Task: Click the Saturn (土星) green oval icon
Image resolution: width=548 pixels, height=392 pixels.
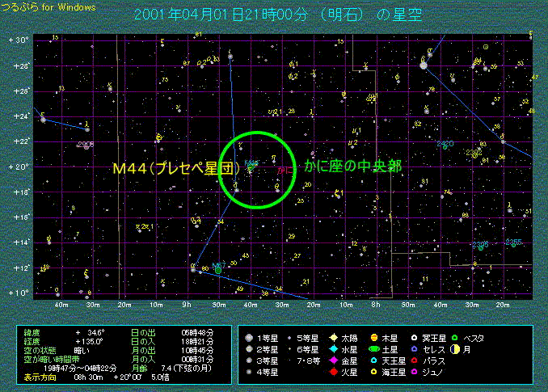Action: (x=376, y=349)
